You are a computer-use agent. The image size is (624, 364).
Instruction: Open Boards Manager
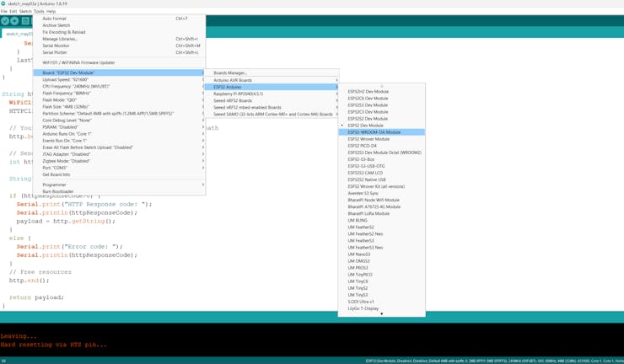pyautogui.click(x=230, y=73)
